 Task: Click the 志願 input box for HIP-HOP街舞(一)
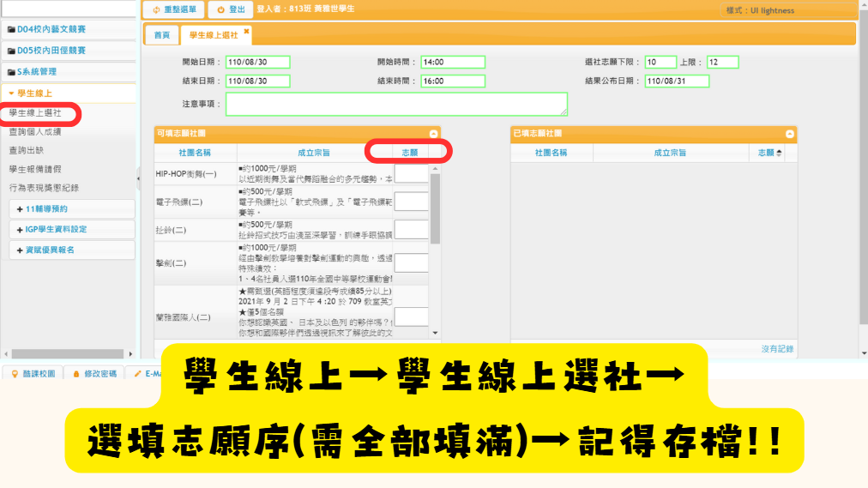(x=411, y=173)
